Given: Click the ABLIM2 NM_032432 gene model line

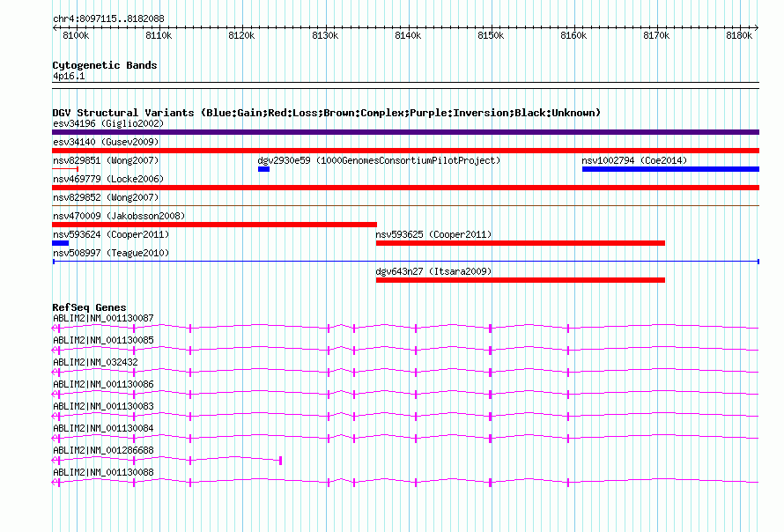Looking at the screenshot, I should tap(405, 372).
